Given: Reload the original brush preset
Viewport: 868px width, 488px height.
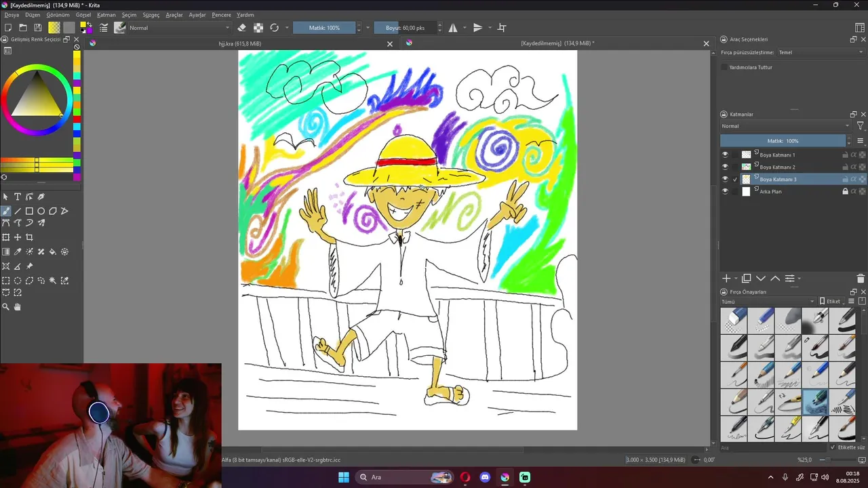Looking at the screenshot, I should pyautogui.click(x=274, y=28).
